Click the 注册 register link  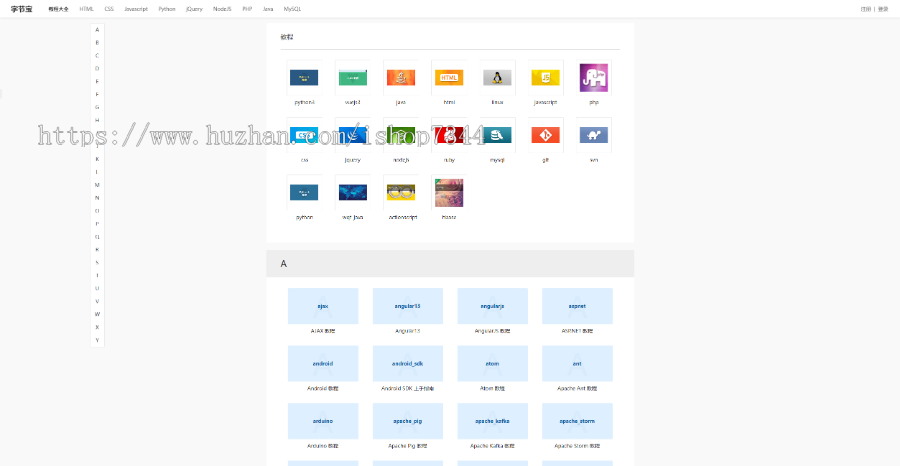866,9
